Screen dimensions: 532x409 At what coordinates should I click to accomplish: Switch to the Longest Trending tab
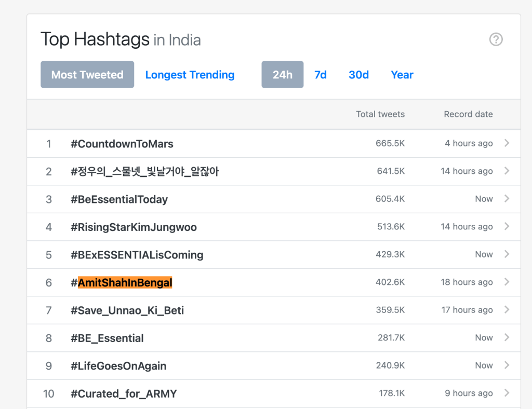(190, 75)
